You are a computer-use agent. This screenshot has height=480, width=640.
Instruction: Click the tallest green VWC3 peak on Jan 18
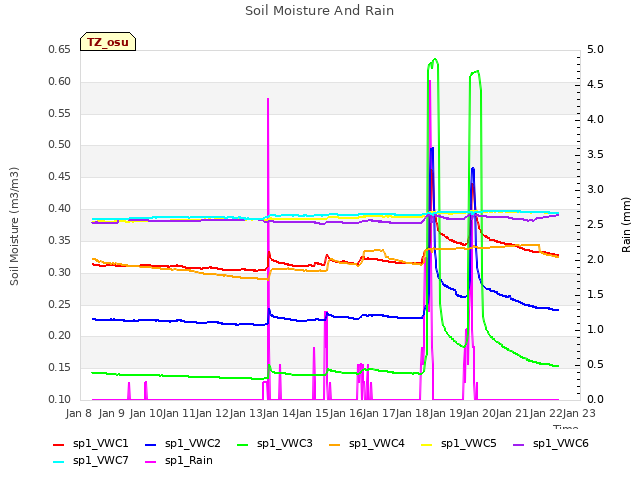[x=435, y=60]
